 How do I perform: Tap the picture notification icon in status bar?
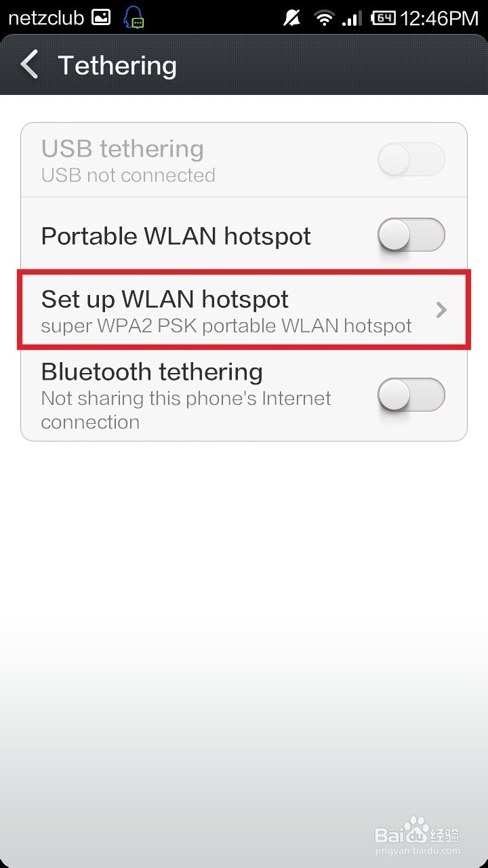(101, 17)
